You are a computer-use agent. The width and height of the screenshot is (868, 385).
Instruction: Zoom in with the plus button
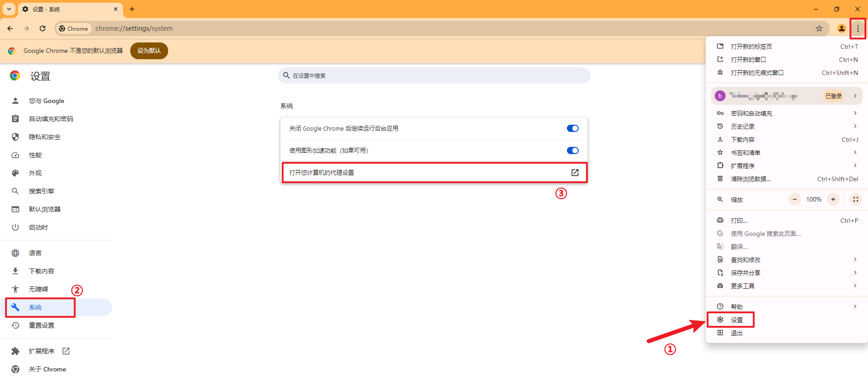click(x=833, y=199)
